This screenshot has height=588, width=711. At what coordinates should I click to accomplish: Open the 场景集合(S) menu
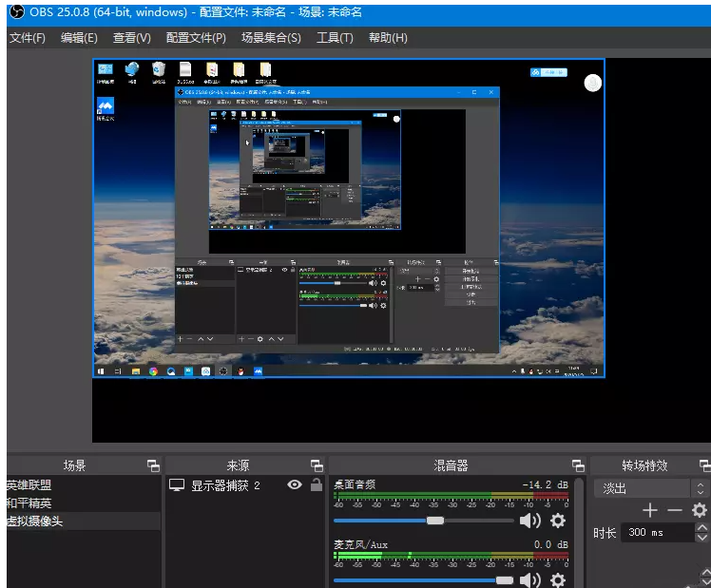271,38
